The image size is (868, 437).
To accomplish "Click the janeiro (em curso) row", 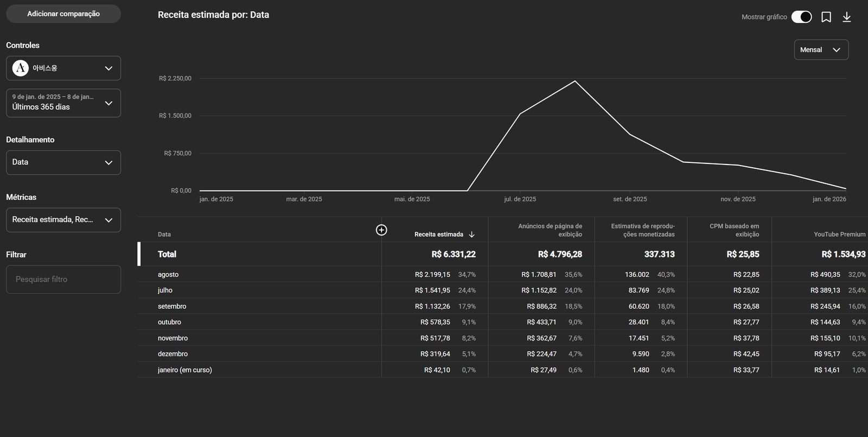I will (184, 370).
